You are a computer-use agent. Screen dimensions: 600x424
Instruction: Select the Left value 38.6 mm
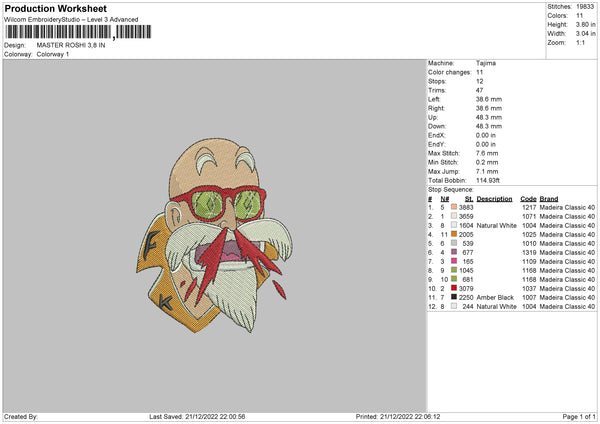pyautogui.click(x=489, y=99)
